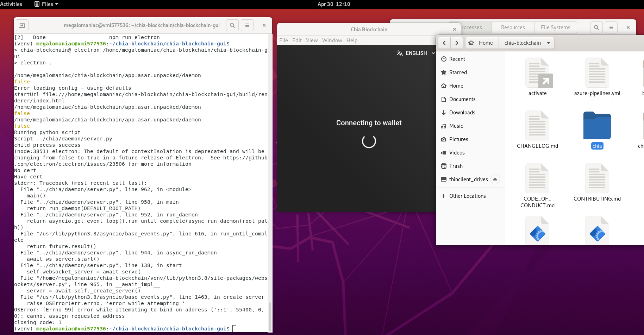
Task: Go back in Files window
Action: pos(444,43)
